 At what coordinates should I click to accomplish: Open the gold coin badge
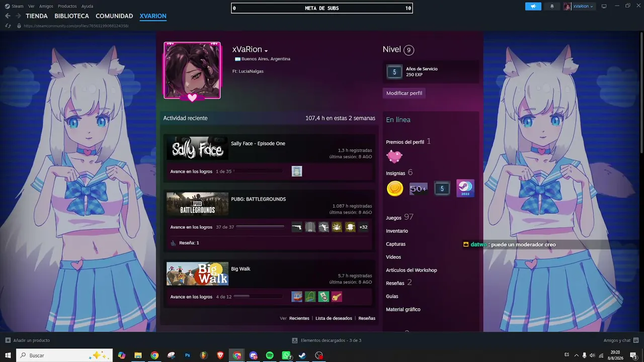pyautogui.click(x=395, y=189)
